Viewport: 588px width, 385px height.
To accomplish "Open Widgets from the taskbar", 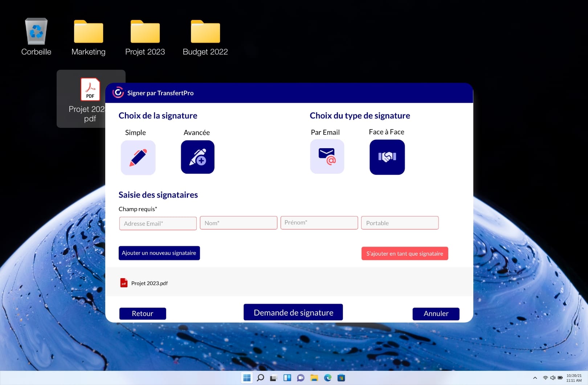I will pyautogui.click(x=287, y=378).
